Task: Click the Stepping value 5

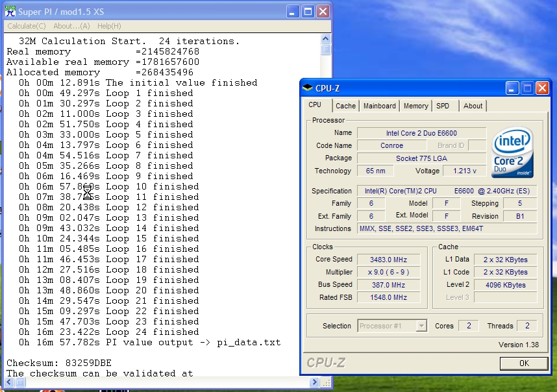Action: [520, 203]
